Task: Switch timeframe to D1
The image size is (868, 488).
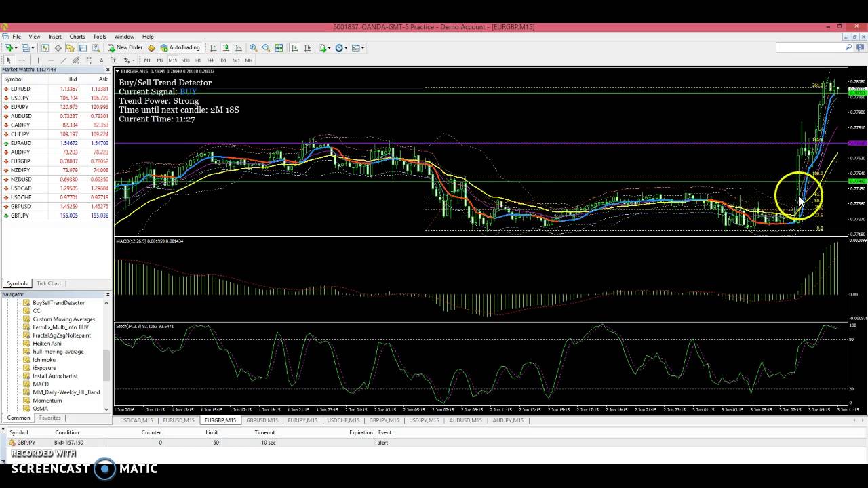Action: [223, 60]
